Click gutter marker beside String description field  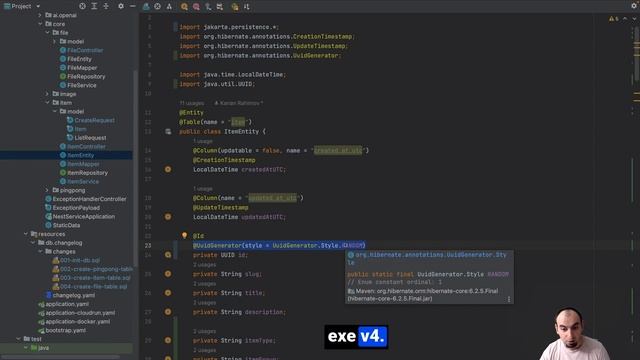click(x=168, y=312)
